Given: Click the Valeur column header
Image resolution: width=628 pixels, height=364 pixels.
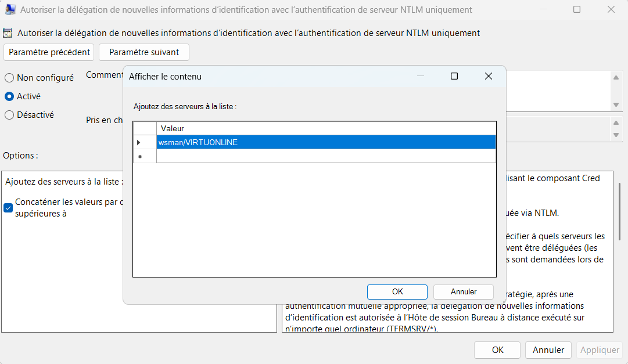Looking at the screenshot, I should (325, 128).
